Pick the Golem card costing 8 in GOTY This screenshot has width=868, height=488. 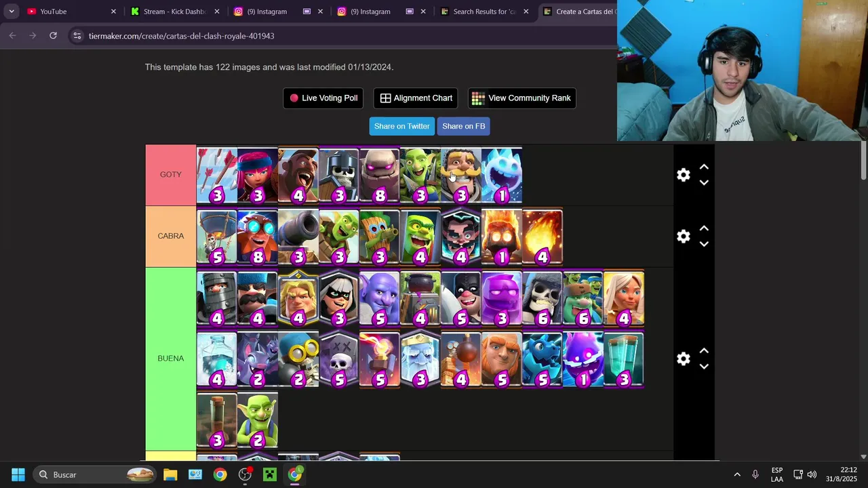[x=380, y=176]
